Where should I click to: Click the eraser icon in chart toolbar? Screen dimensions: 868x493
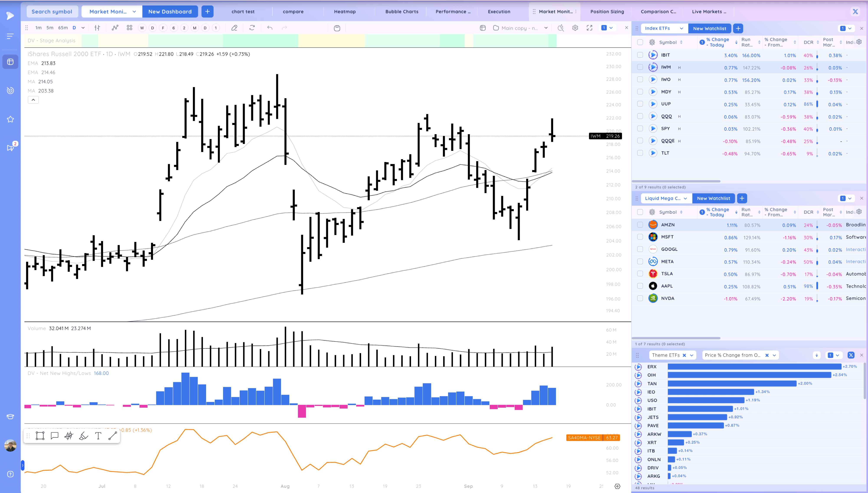click(x=234, y=28)
